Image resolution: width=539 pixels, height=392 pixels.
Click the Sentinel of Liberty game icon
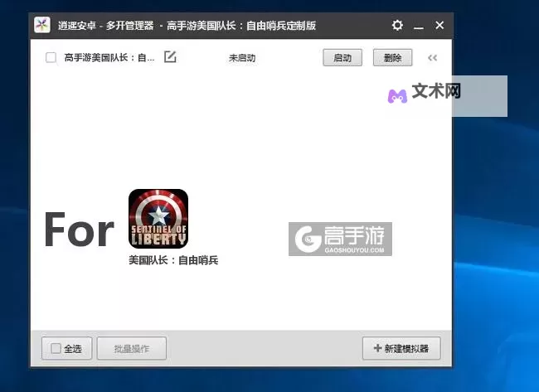(x=158, y=219)
